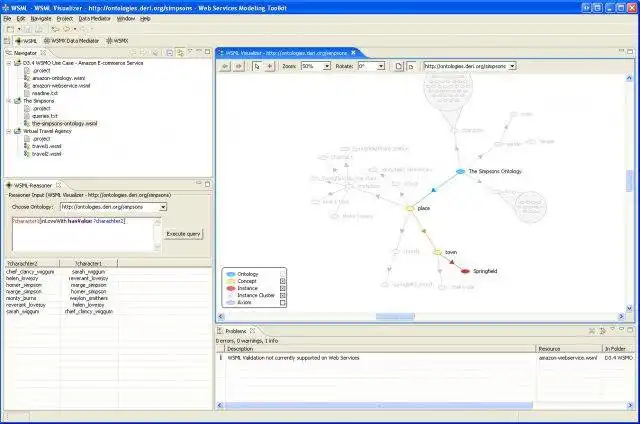The image size is (640, 424).
Task: Select the queries.txt file
Action: tap(45, 116)
